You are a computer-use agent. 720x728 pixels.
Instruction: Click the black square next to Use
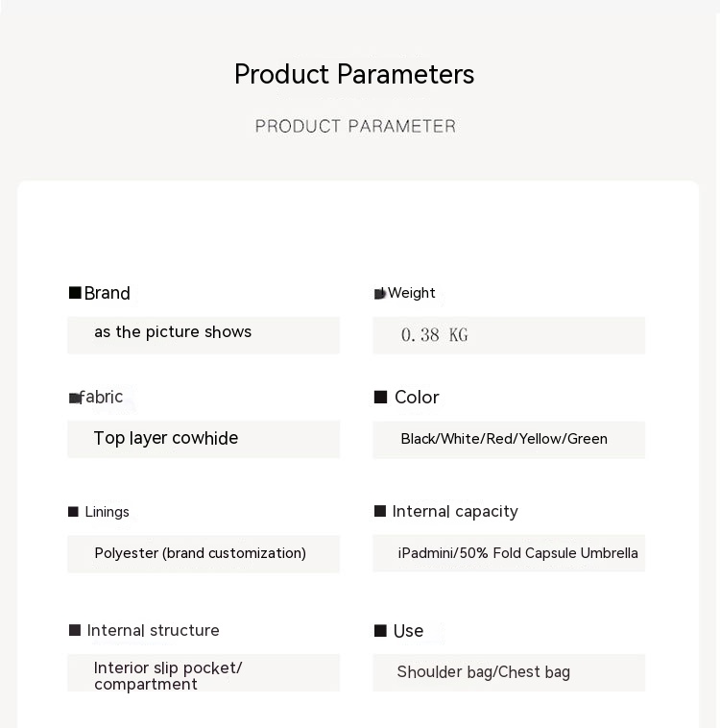(380, 631)
